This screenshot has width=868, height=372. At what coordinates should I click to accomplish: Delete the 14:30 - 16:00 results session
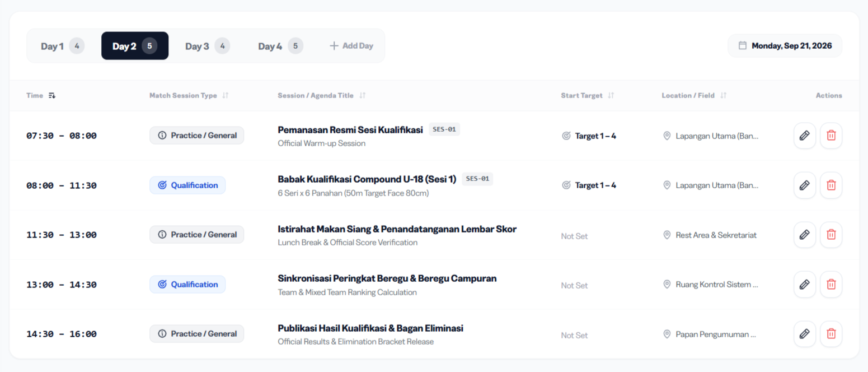(831, 334)
